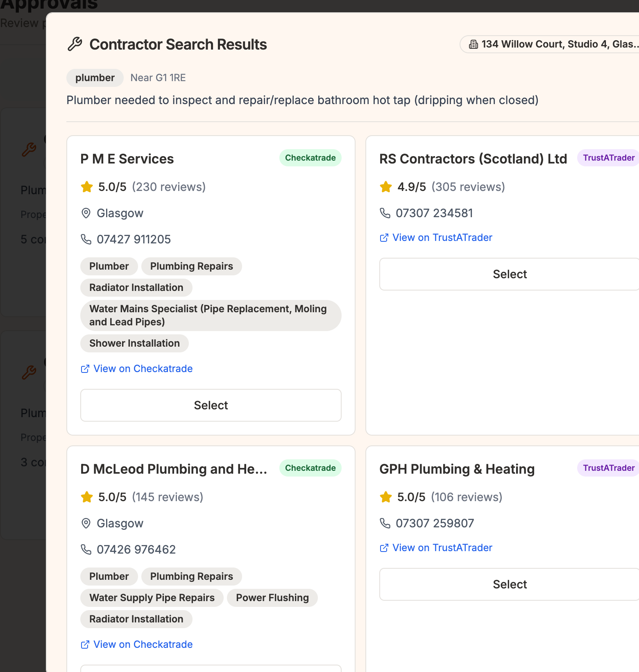Click phone number 07307 234581

434,213
